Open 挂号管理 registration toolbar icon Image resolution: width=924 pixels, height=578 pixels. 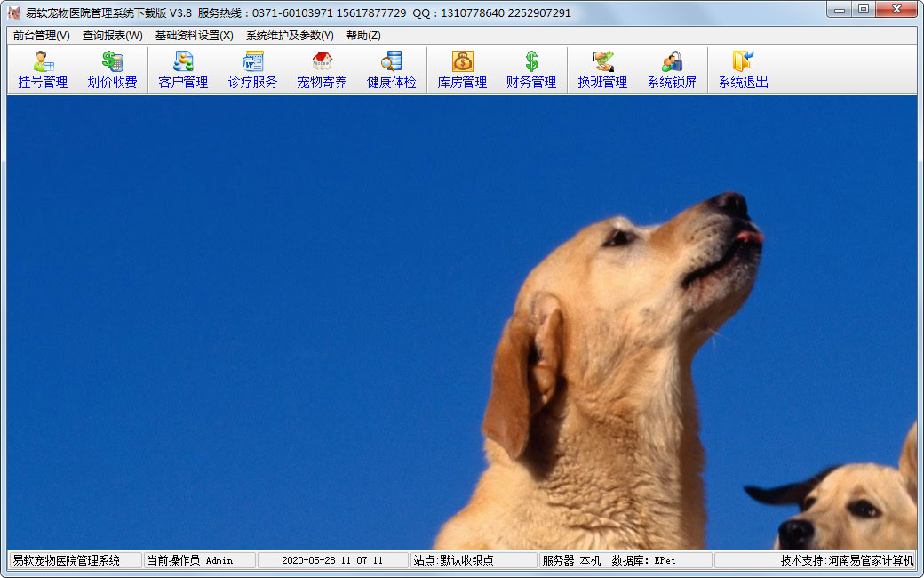(x=43, y=70)
